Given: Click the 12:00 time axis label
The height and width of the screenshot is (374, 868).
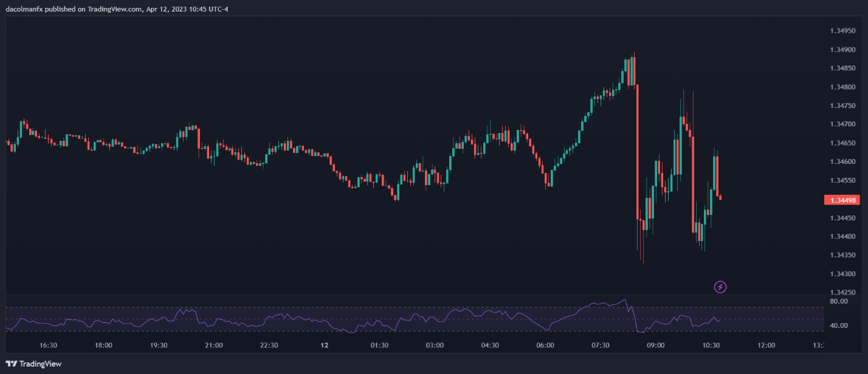Looking at the screenshot, I should tap(766, 345).
